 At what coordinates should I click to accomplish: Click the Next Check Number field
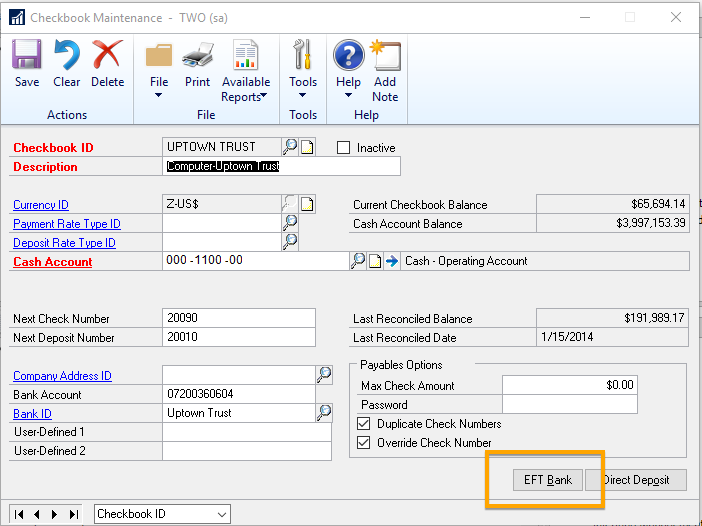(239, 318)
